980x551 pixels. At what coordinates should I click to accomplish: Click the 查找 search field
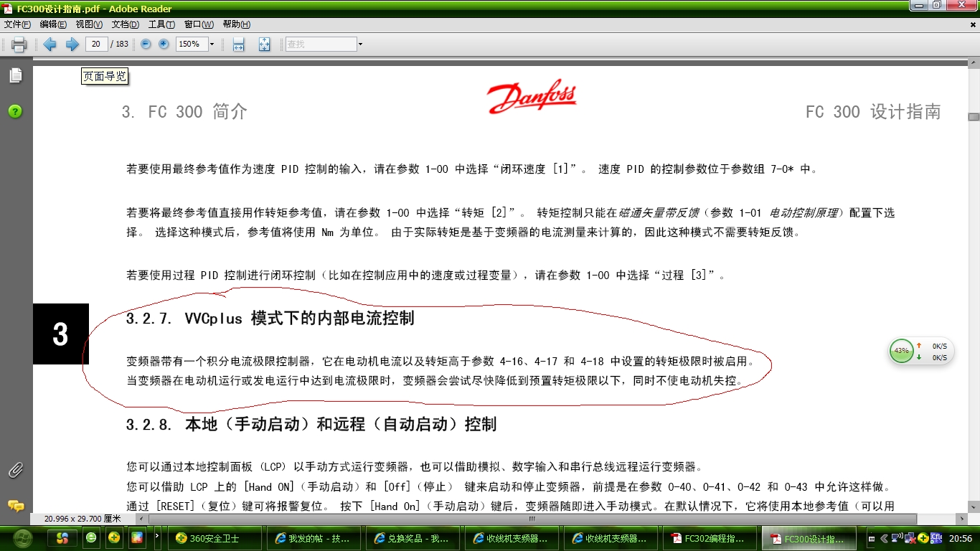(321, 44)
